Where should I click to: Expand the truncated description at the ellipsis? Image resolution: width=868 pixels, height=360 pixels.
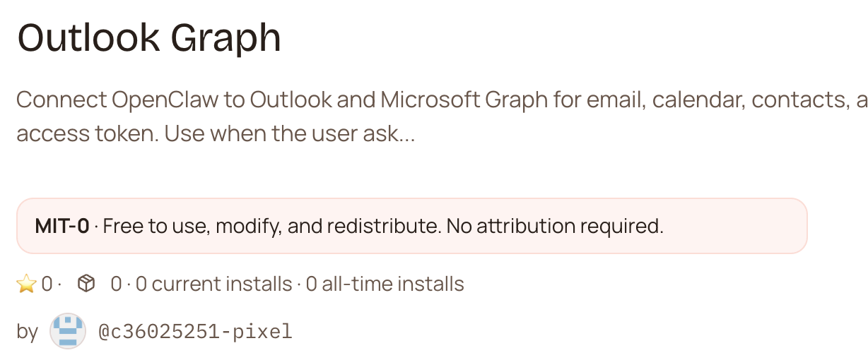pyautogui.click(x=406, y=133)
